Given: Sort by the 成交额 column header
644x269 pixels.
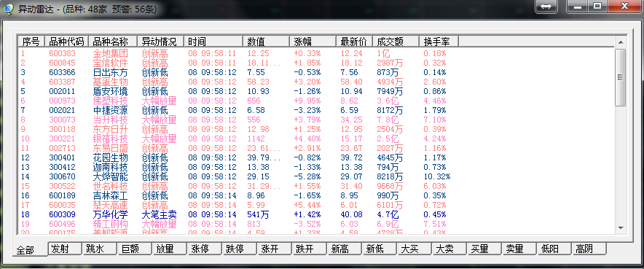Looking at the screenshot, I should [396, 42].
